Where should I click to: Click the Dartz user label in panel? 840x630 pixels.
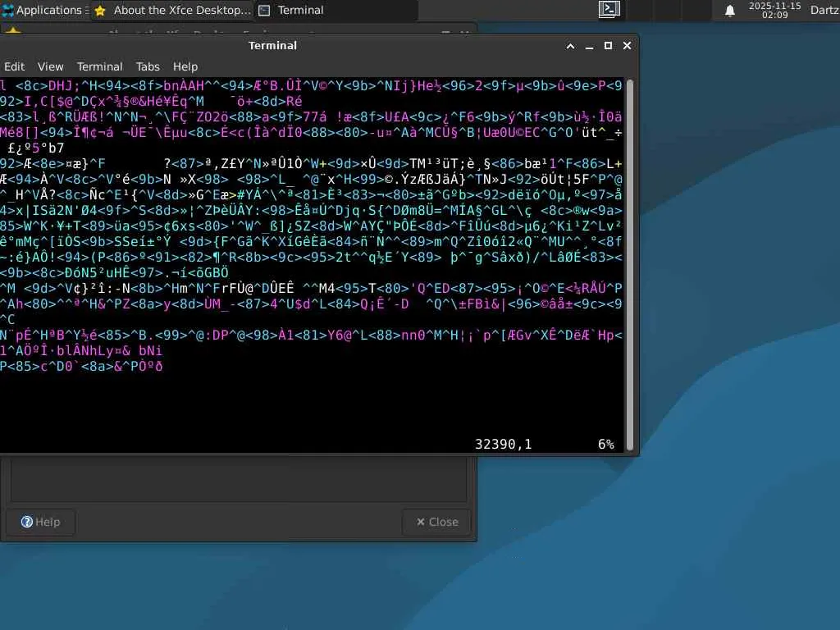click(x=824, y=10)
